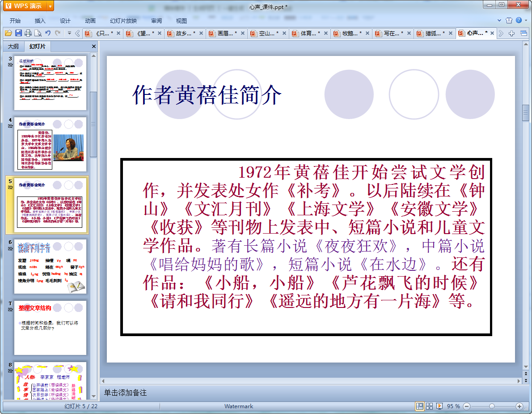Switch to the 大纲 outline pane tab
532x414 pixels.
(x=13, y=46)
